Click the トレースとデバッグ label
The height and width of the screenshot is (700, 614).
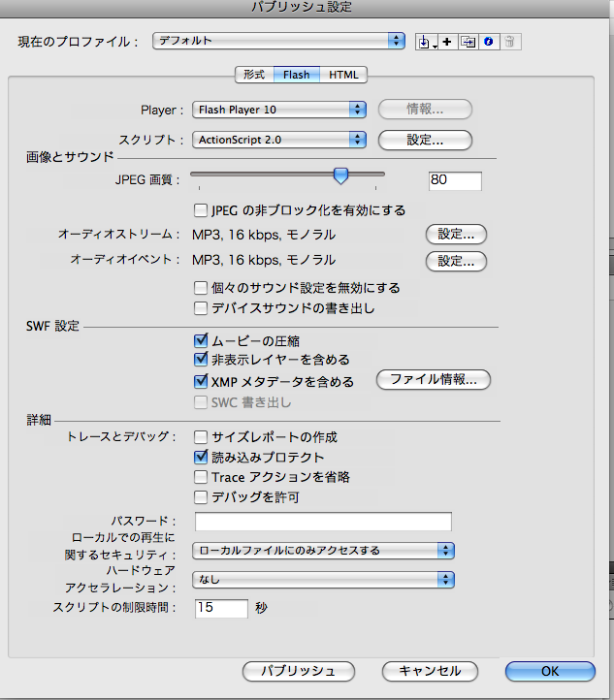121,436
